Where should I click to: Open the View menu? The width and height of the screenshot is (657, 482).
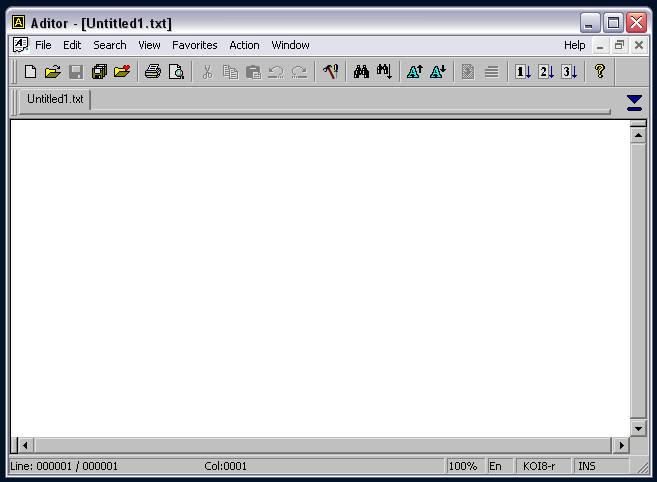(149, 45)
